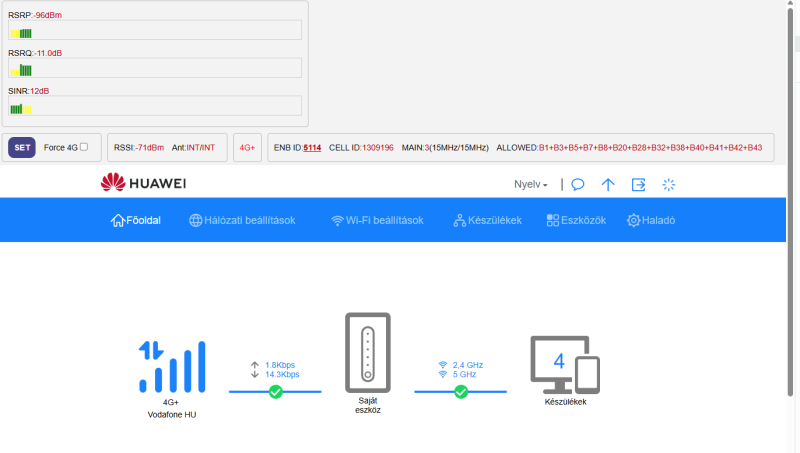Click the SET button
Viewport: 800px width, 453px height.
click(x=22, y=147)
